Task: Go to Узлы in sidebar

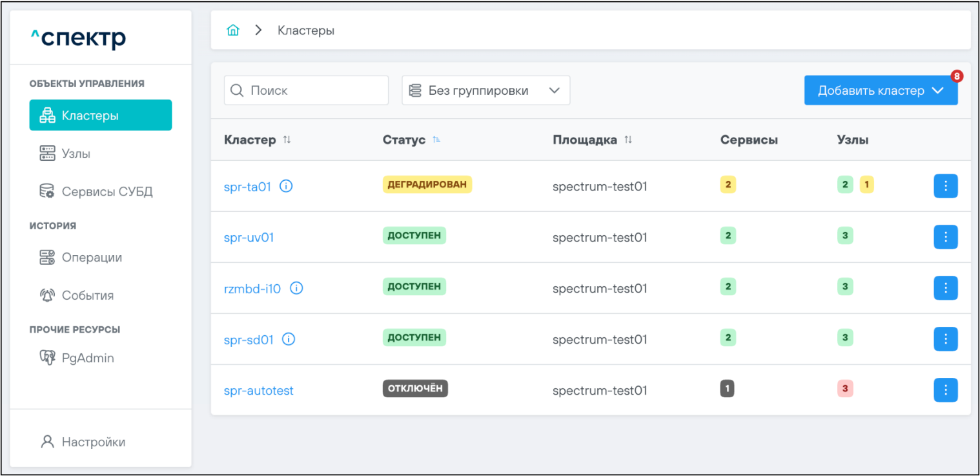Action: [76, 154]
